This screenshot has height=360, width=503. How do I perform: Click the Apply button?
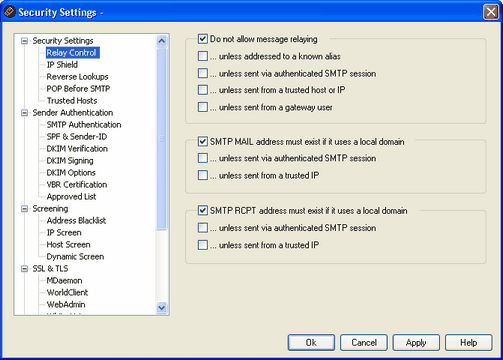[416, 343]
